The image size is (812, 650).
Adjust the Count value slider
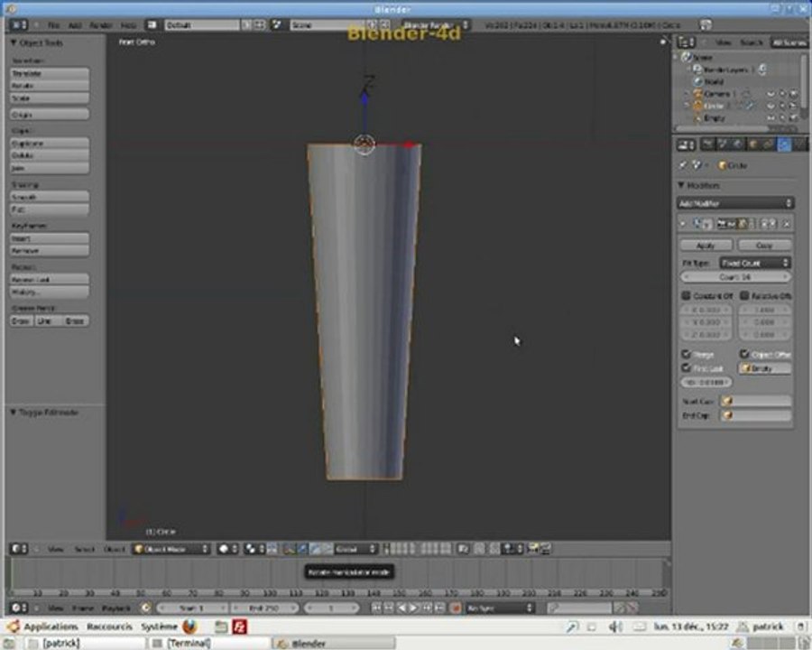point(735,277)
